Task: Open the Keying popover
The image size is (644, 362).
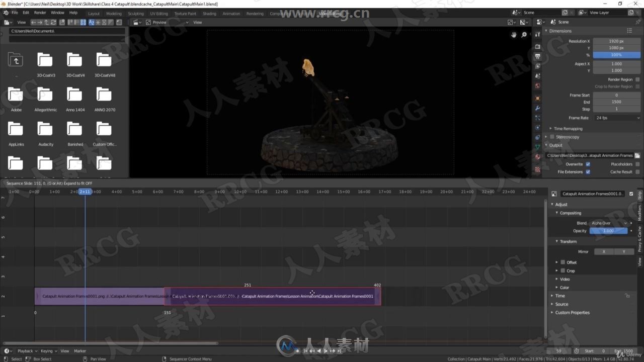Action: point(48,351)
